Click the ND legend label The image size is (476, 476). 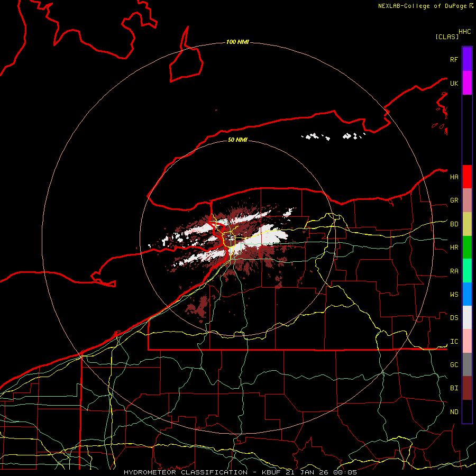point(454,411)
